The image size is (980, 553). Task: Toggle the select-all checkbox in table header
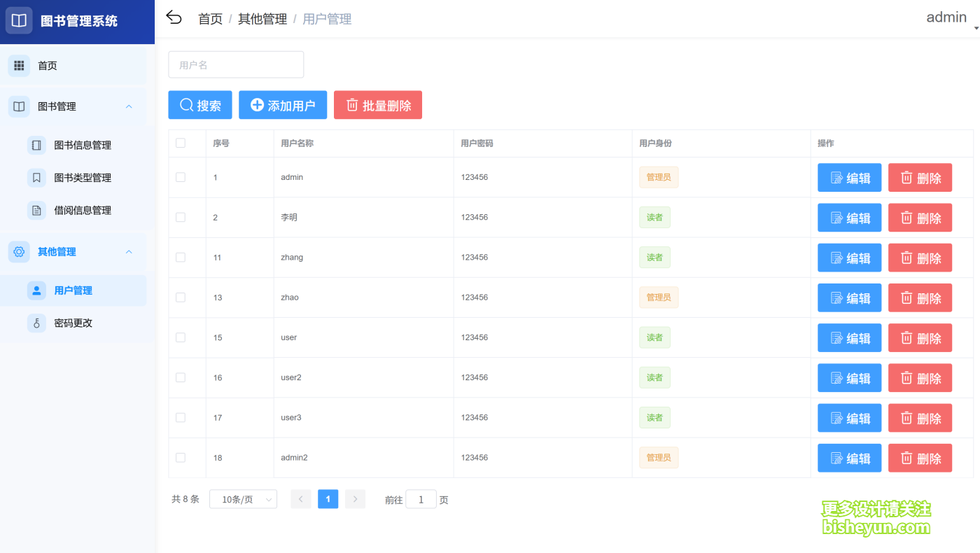pos(181,142)
